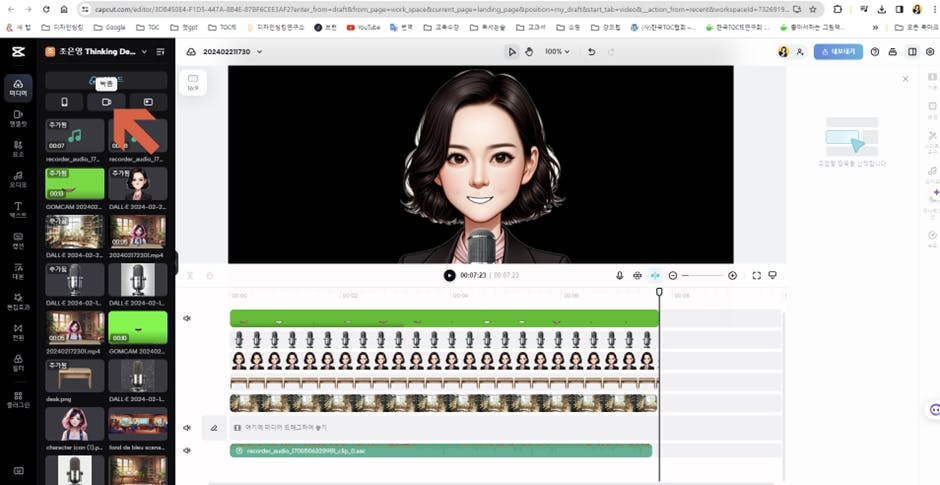Click the upload media button

click(x=106, y=80)
